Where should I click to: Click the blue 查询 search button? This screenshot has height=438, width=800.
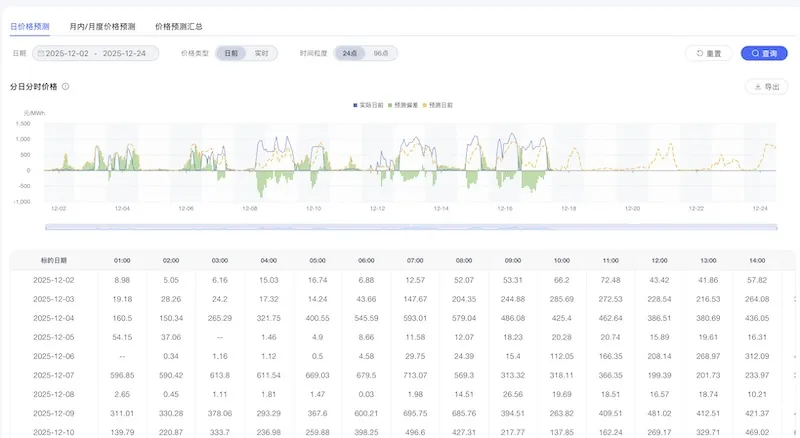pyautogui.click(x=763, y=53)
